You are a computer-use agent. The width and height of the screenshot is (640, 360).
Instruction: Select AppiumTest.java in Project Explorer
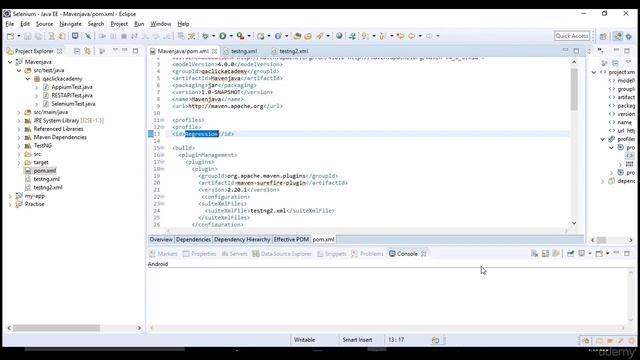coord(72,87)
